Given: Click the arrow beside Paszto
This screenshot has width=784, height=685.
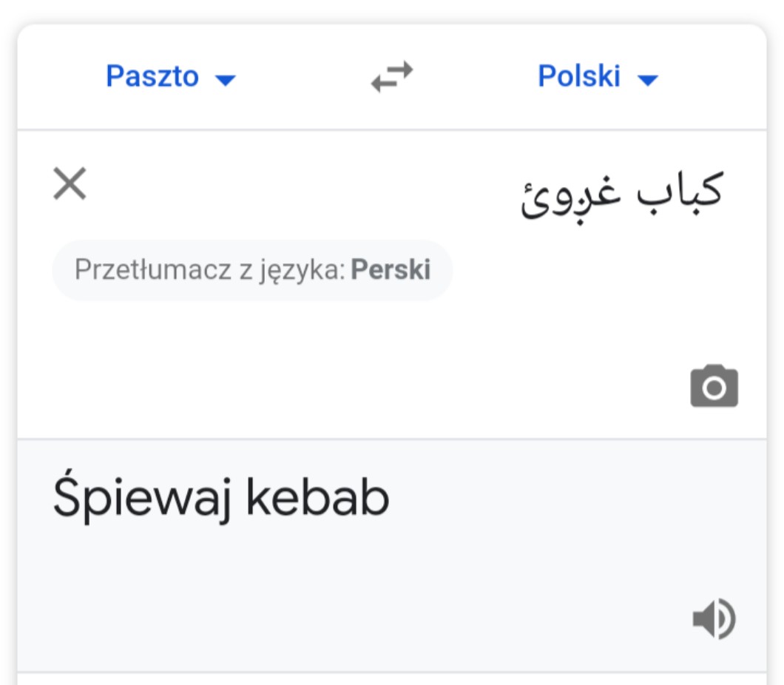Looking at the screenshot, I should [225, 79].
